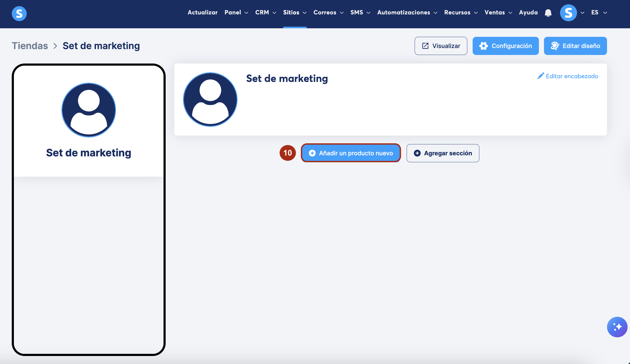This screenshot has width=630, height=364.
Task: Click the account avatar in navbar
Action: pyautogui.click(x=568, y=13)
